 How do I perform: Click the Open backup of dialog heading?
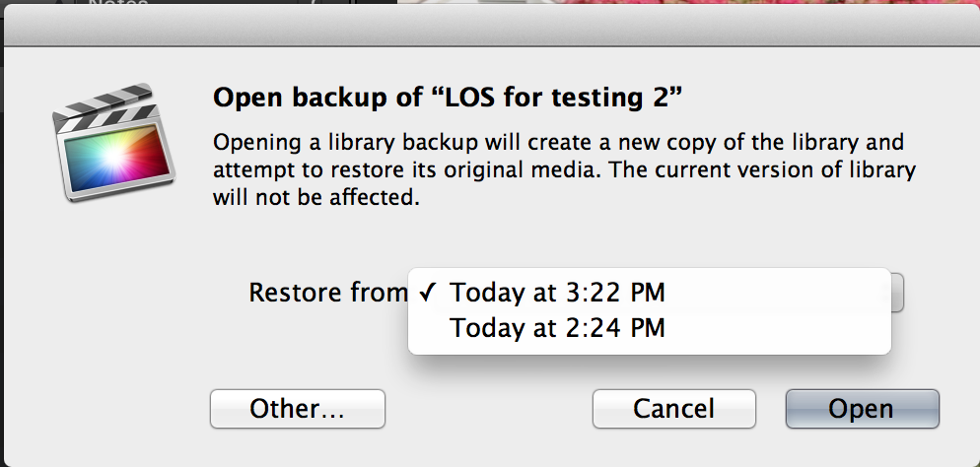tap(448, 98)
